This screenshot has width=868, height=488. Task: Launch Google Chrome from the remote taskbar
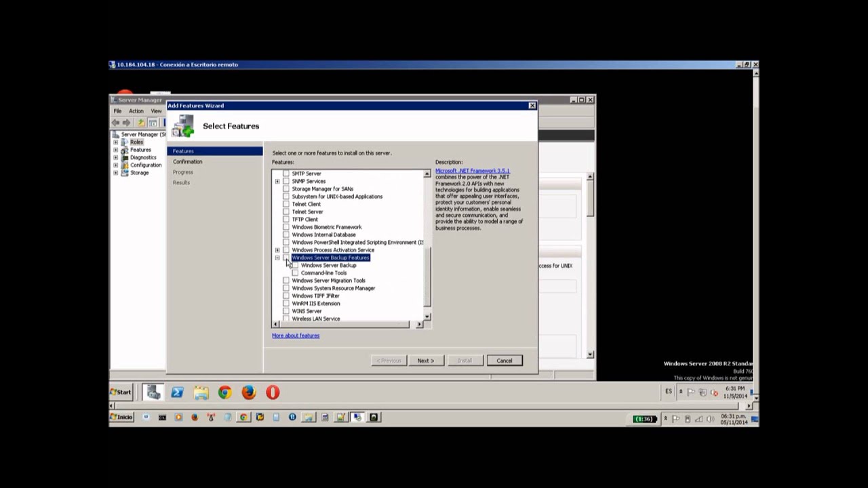224,392
